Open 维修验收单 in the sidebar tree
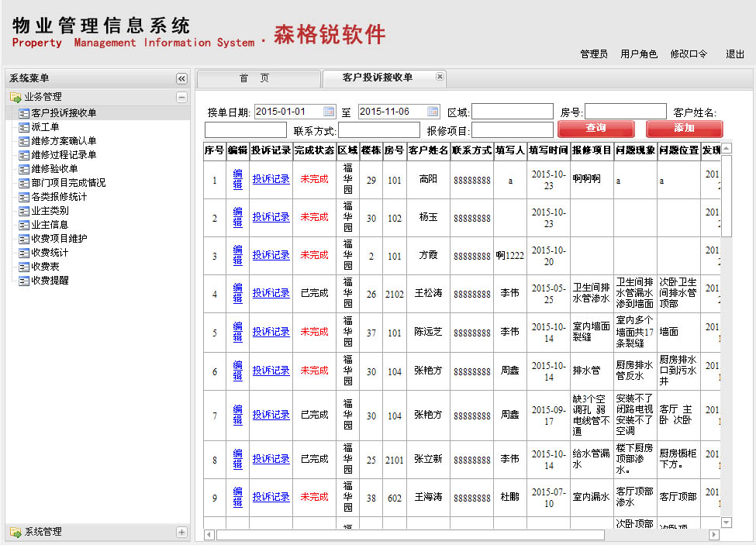The width and height of the screenshot is (756, 545). [x=54, y=169]
